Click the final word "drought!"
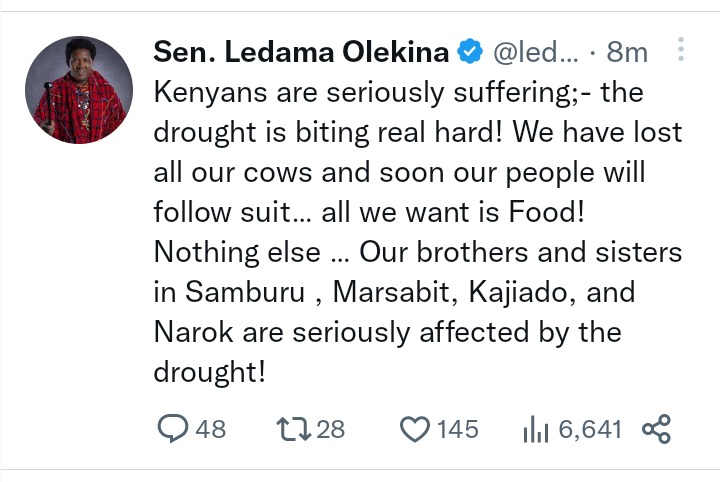This screenshot has height=482, width=720. tap(209, 371)
